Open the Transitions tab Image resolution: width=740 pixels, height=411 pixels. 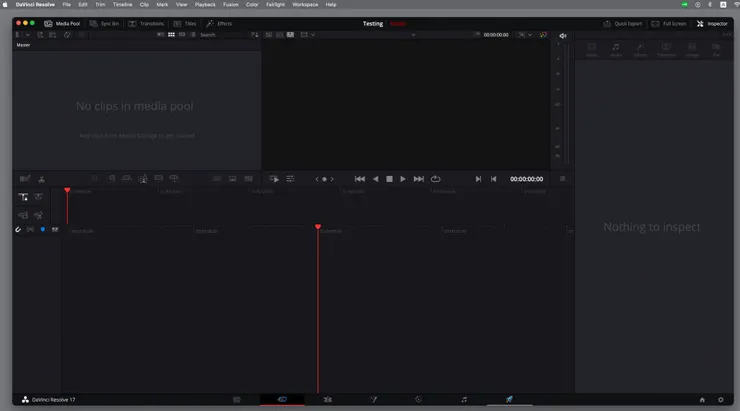pyautogui.click(x=146, y=24)
